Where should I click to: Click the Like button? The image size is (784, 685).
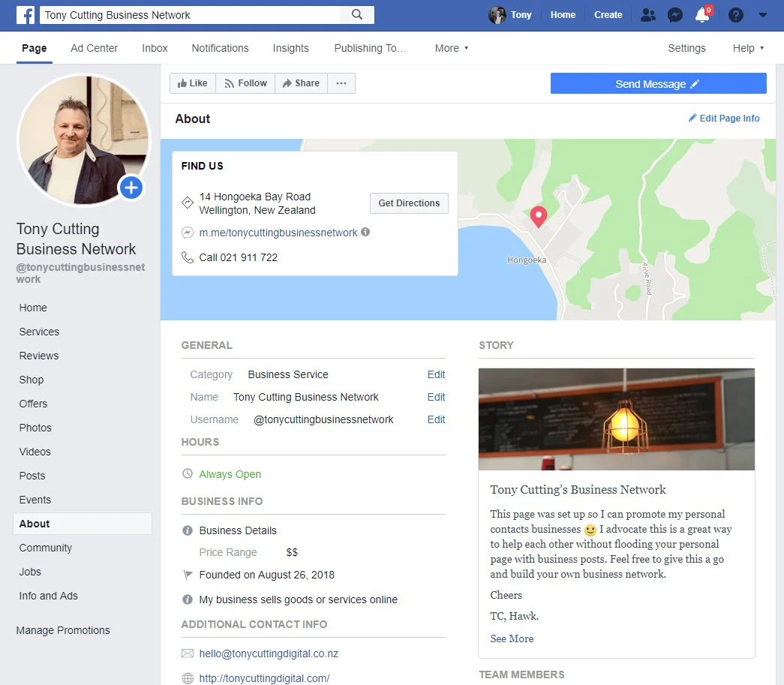pos(193,83)
